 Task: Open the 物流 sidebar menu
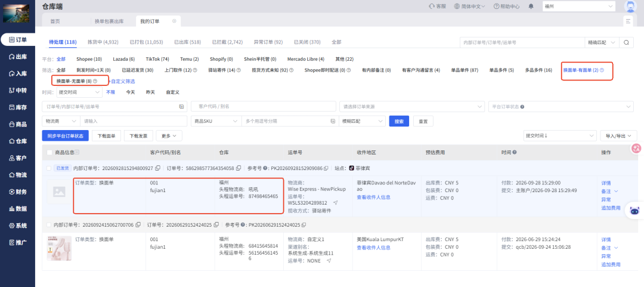pos(18,175)
